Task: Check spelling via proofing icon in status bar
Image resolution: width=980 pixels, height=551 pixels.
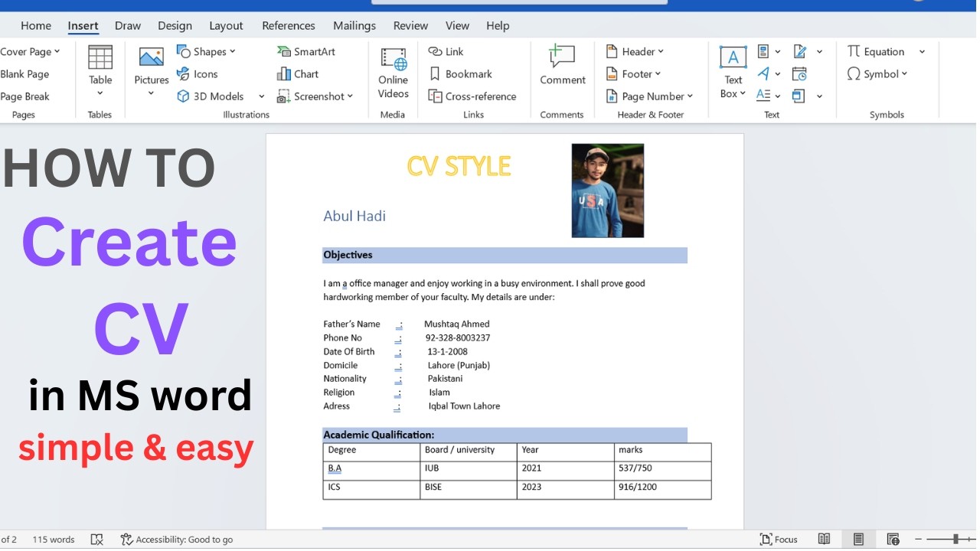Action: (96, 540)
